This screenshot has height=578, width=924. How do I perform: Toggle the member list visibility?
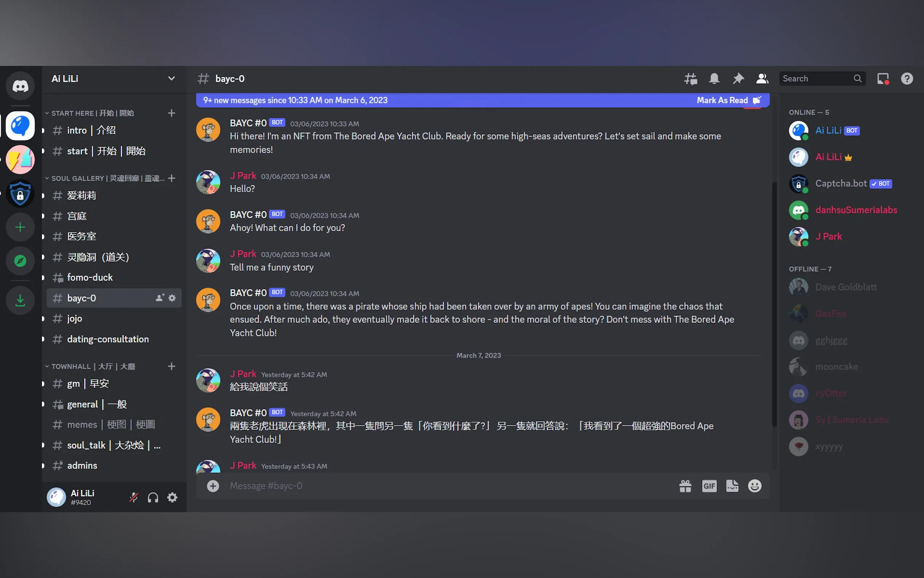click(762, 79)
